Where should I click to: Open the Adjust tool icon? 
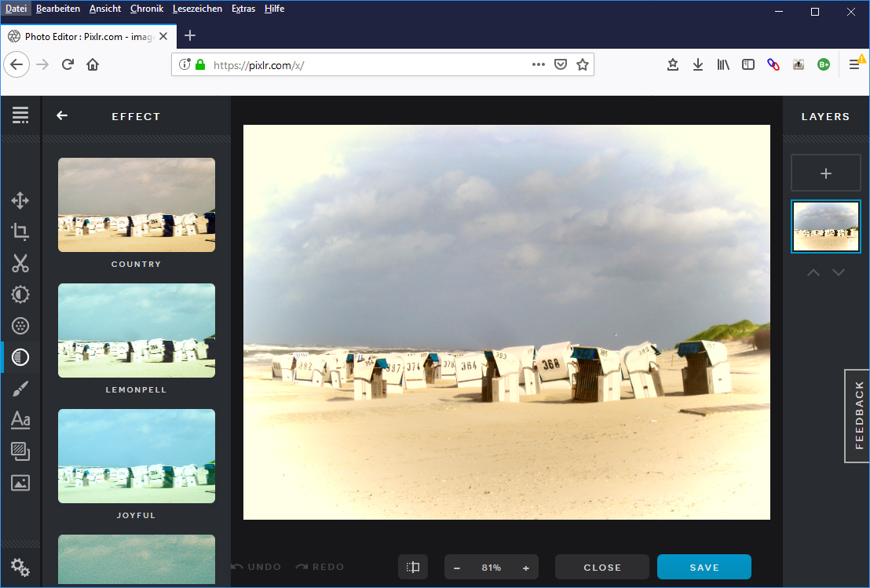(x=20, y=294)
